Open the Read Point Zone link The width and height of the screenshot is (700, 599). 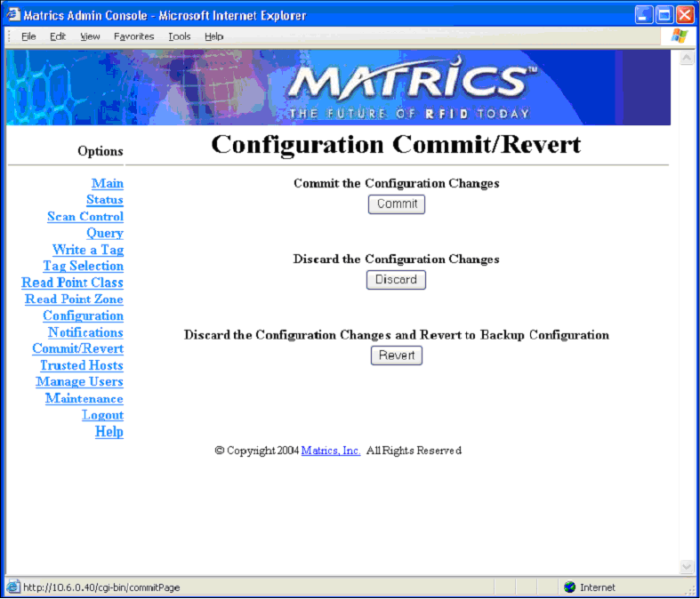(x=74, y=299)
